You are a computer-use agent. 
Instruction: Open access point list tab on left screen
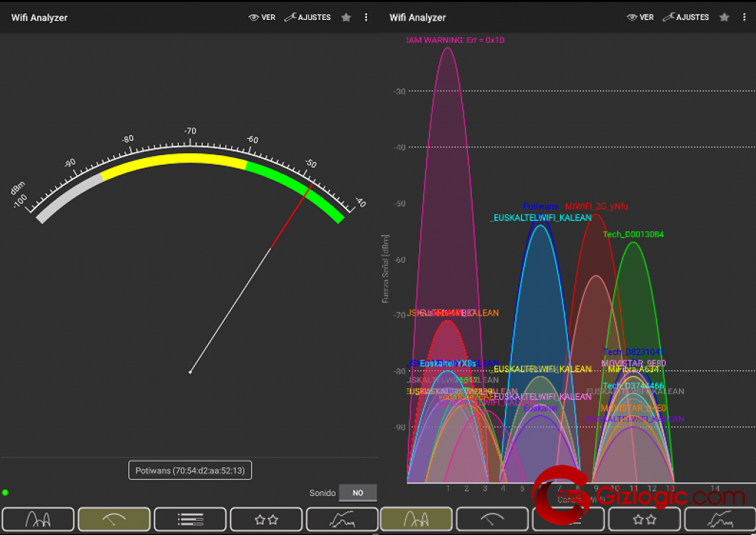tap(190, 519)
